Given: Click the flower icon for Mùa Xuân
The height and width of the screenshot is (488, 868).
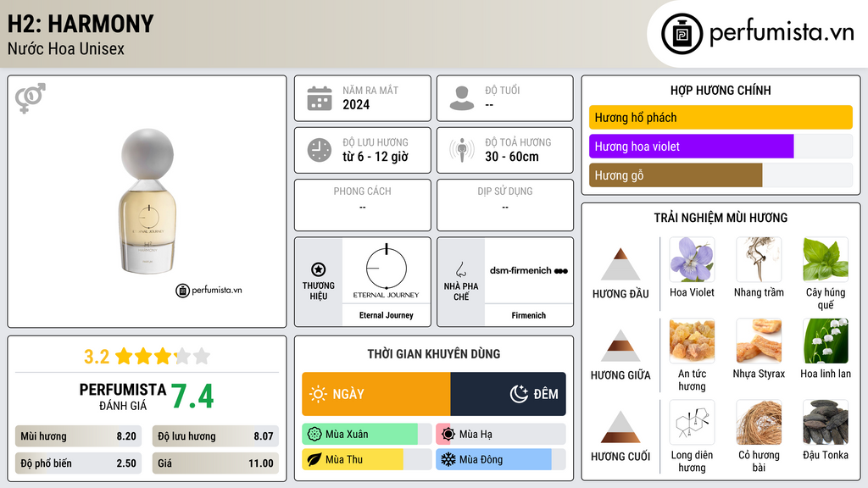Looking at the screenshot, I should pos(314,435).
